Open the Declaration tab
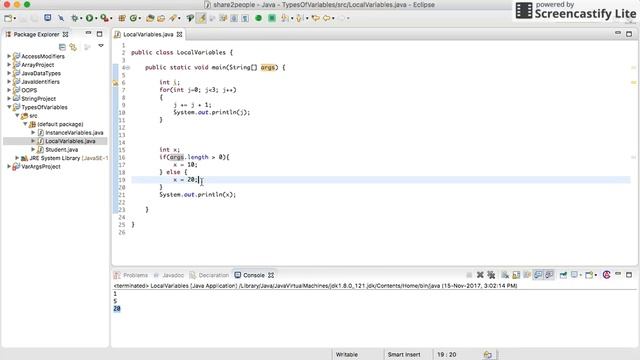This screenshot has width=640, height=360. [214, 276]
